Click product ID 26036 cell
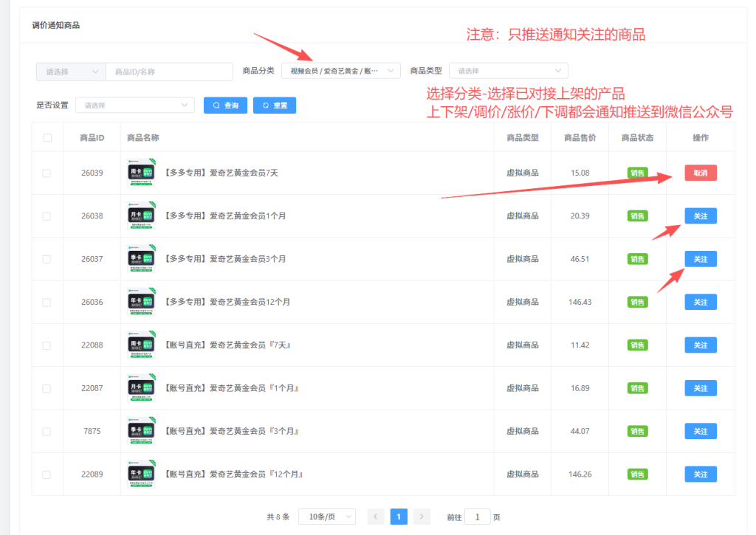756x535 pixels. [x=92, y=303]
